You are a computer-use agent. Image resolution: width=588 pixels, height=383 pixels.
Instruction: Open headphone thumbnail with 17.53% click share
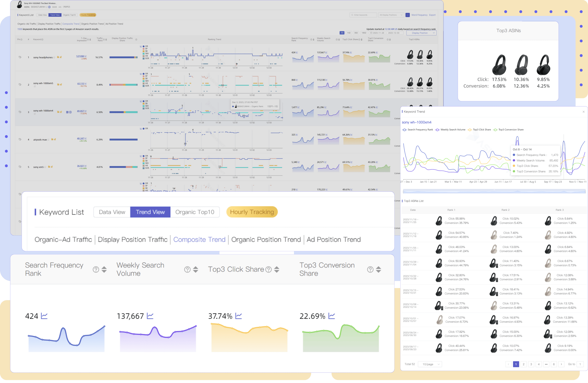[499, 65]
